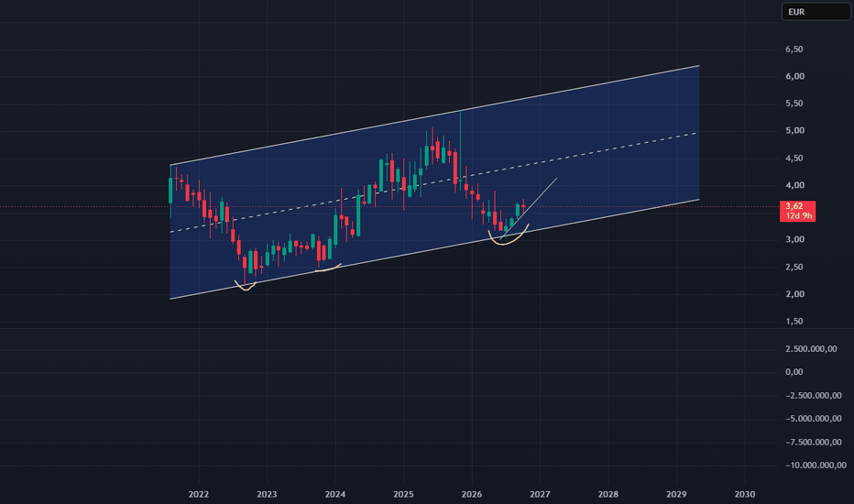The height and width of the screenshot is (504, 854).
Task: Click the −7.500.000,00 indicator scale label
Action: pyautogui.click(x=813, y=442)
